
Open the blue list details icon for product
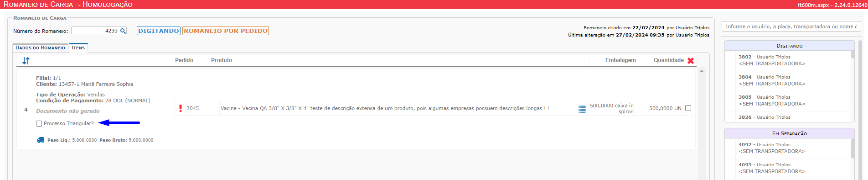point(582,109)
